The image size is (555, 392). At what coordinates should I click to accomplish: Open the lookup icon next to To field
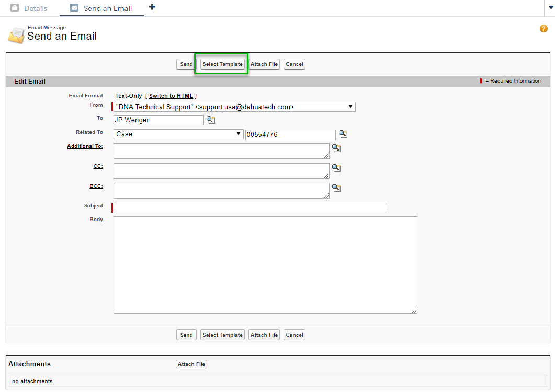click(x=211, y=120)
